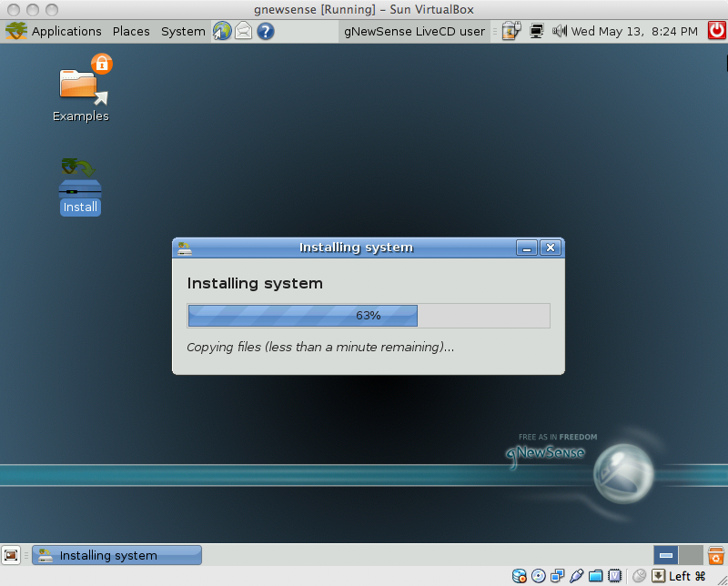Launch the web browser globe icon
The width and height of the screenshot is (728, 586).
[222, 31]
